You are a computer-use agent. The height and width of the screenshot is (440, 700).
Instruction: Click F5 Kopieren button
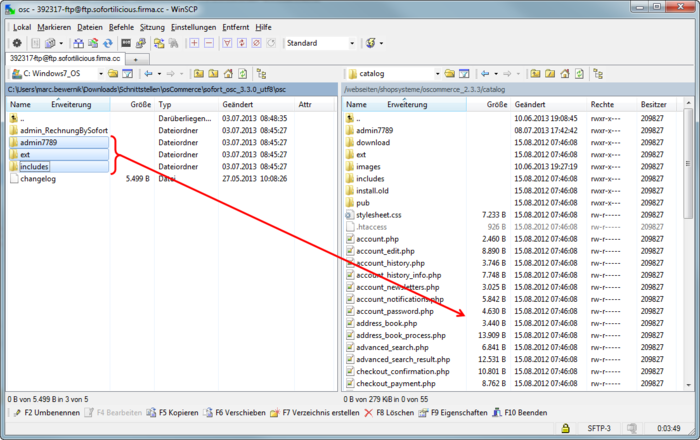click(x=172, y=413)
